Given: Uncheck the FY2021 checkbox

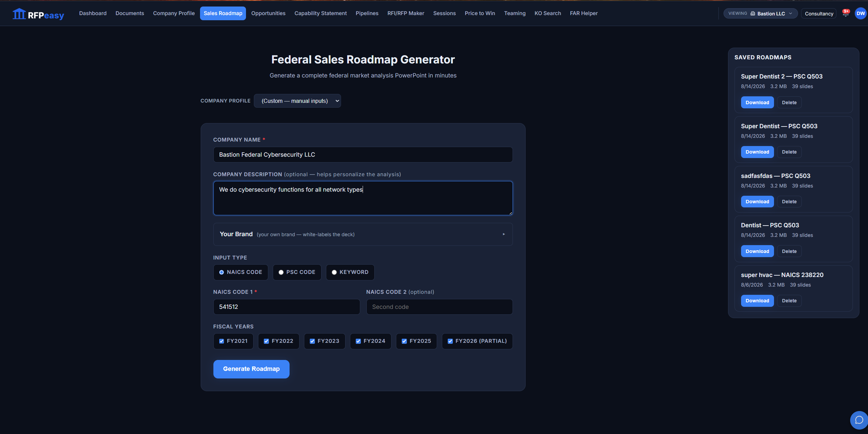Looking at the screenshot, I should point(222,341).
